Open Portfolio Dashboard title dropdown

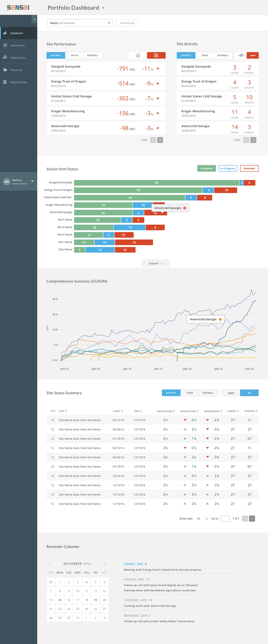103,8
